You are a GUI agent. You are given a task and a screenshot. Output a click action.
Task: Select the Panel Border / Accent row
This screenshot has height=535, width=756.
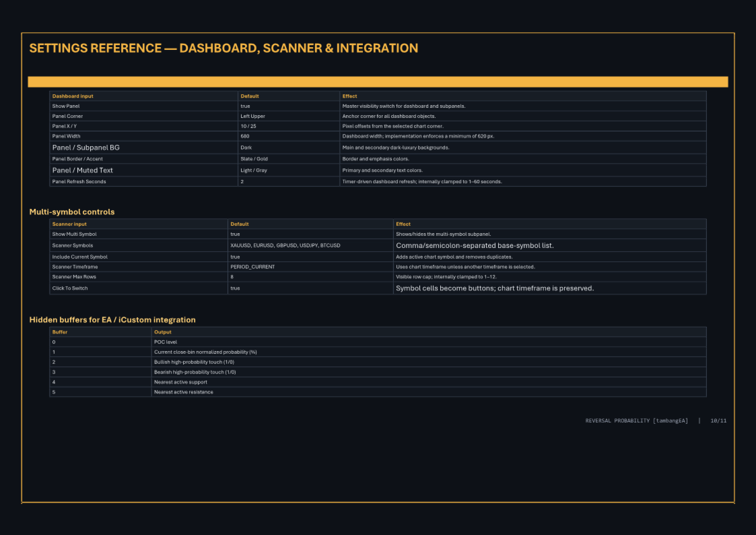[378, 159]
